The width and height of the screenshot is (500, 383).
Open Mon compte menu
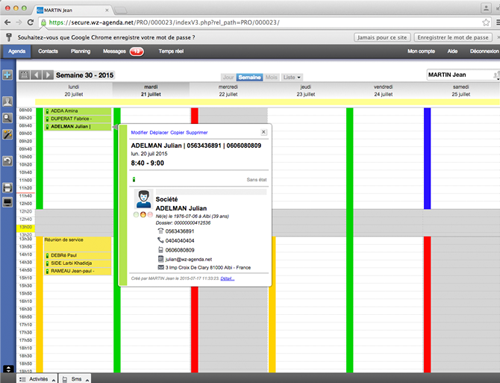click(421, 51)
